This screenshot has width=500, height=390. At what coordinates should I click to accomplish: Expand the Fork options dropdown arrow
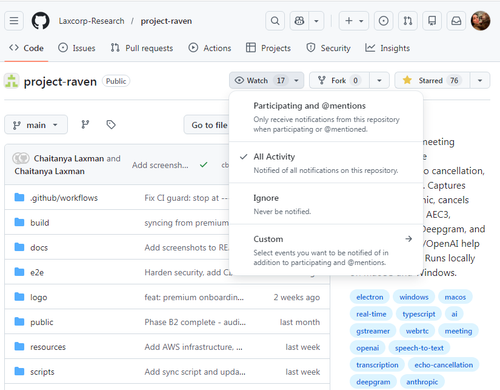pos(379,80)
